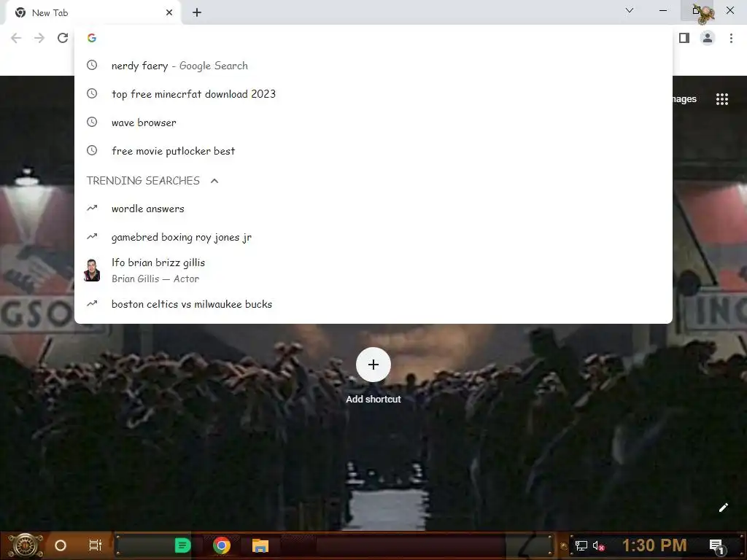Screen dimensions: 747x560
Task: Open Chrome's three-dot menu
Action: pos(731,38)
